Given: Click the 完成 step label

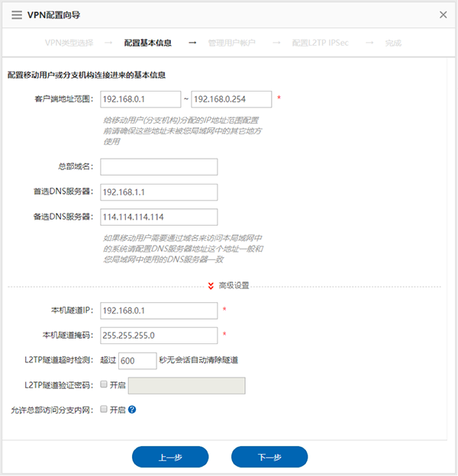Looking at the screenshot, I should [393, 43].
